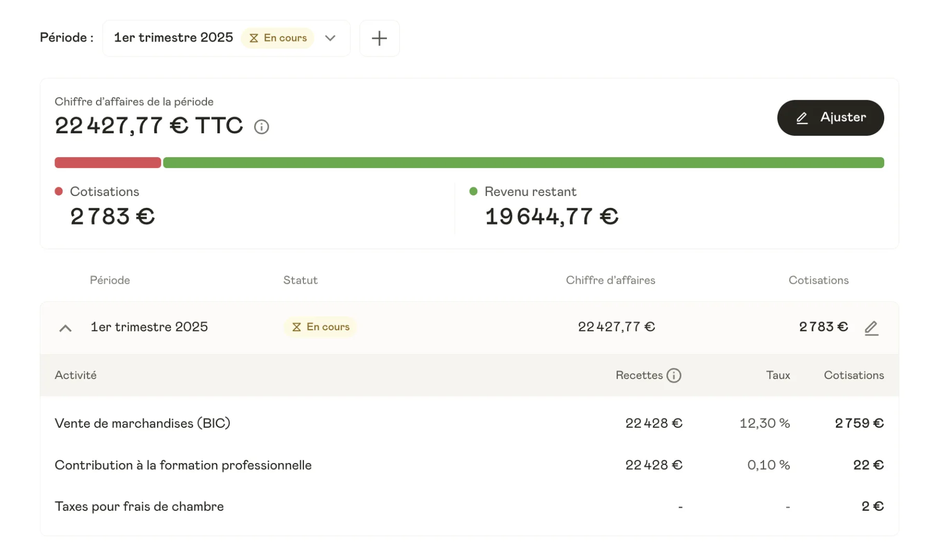Select the Vente de marchandises (BIC) row
Screen dimensions: 933x560
(143, 423)
